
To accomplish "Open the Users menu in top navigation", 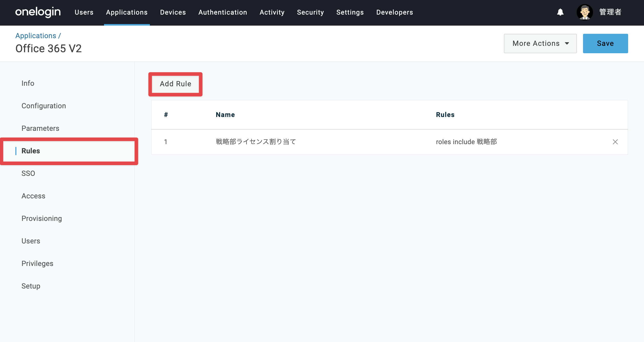I will pyautogui.click(x=84, y=12).
